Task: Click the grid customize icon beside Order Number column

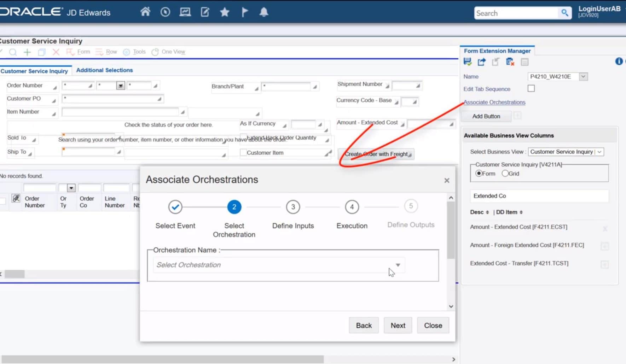Action: pyautogui.click(x=16, y=198)
